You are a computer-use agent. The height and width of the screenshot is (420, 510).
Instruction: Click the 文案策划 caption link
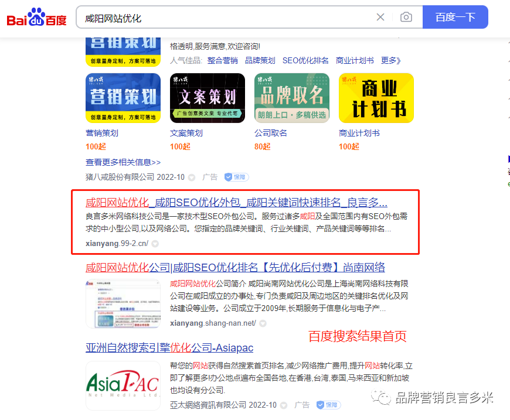(186, 133)
